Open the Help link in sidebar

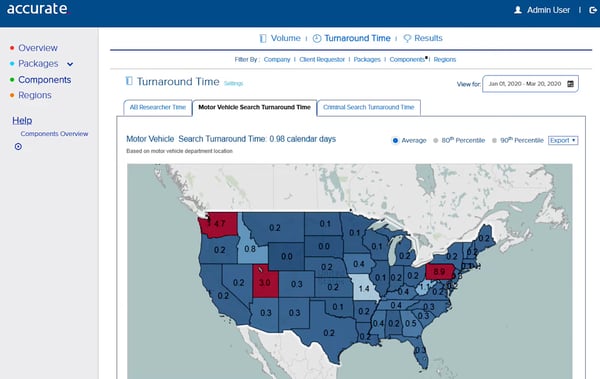[x=22, y=121]
